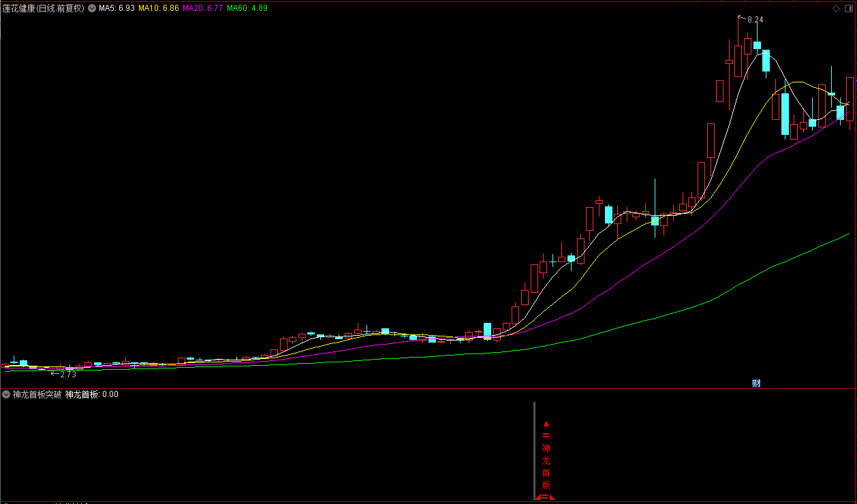Screen dimensions: 857x504
Task: Select the MA10: 6.86 label
Action: [x=159, y=9]
